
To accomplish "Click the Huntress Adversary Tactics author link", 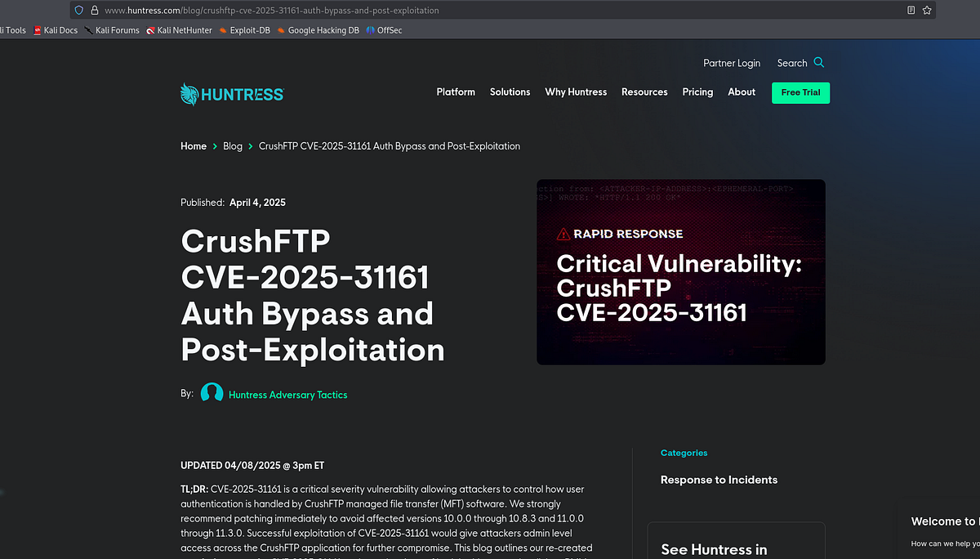I will click(x=288, y=395).
